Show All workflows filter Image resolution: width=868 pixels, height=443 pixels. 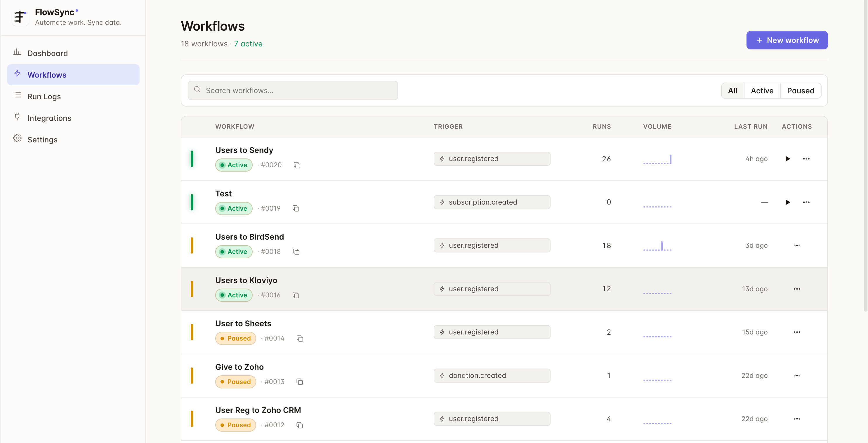pos(732,90)
